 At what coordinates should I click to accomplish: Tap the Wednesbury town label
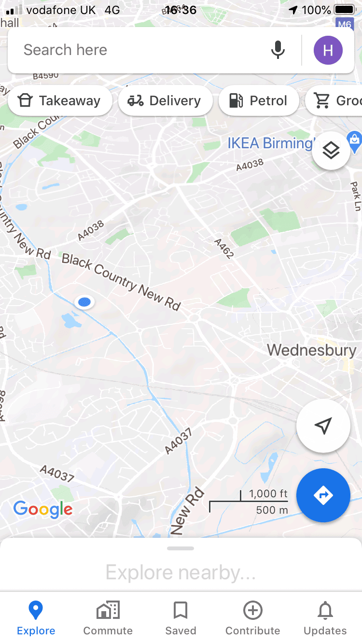tap(312, 350)
